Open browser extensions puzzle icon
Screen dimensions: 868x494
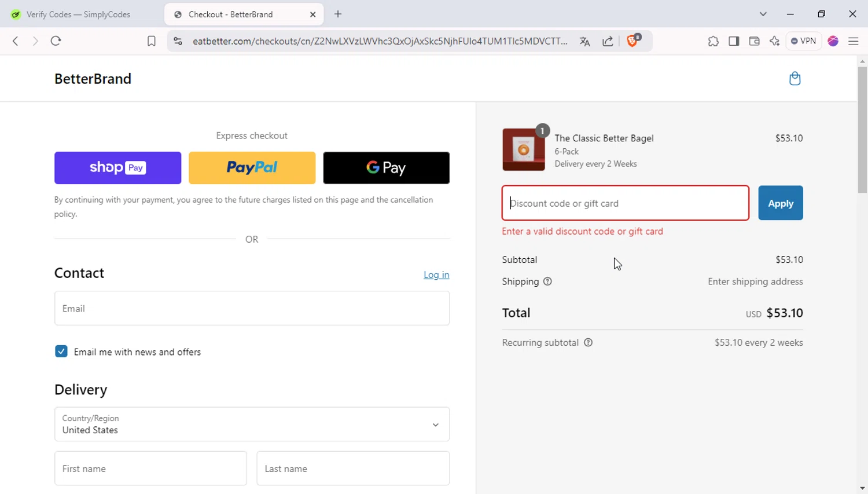click(x=713, y=41)
